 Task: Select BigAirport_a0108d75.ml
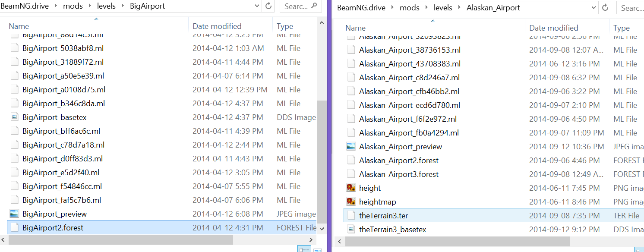coord(64,90)
